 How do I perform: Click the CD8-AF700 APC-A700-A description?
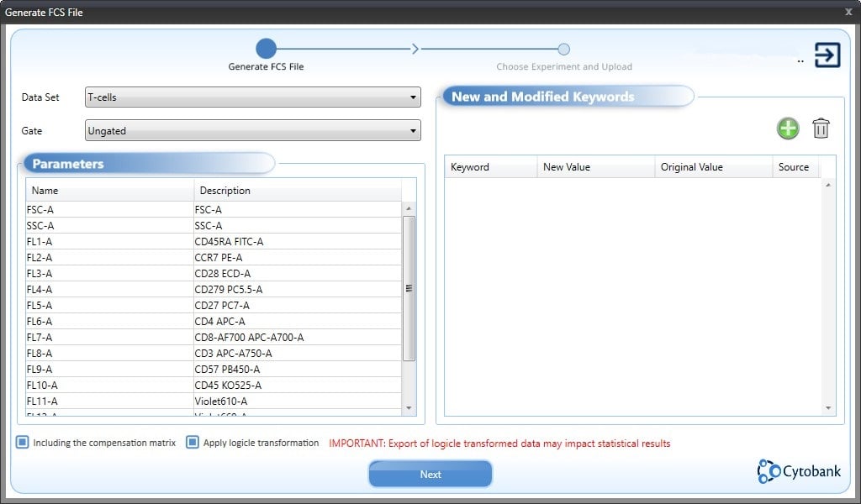point(249,337)
